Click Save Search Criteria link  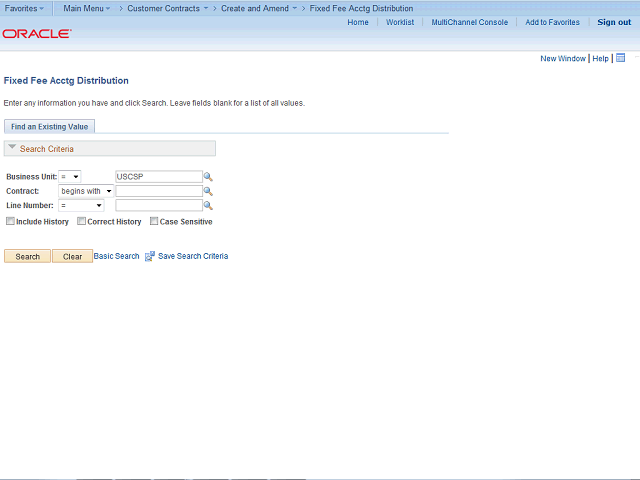coord(193,256)
